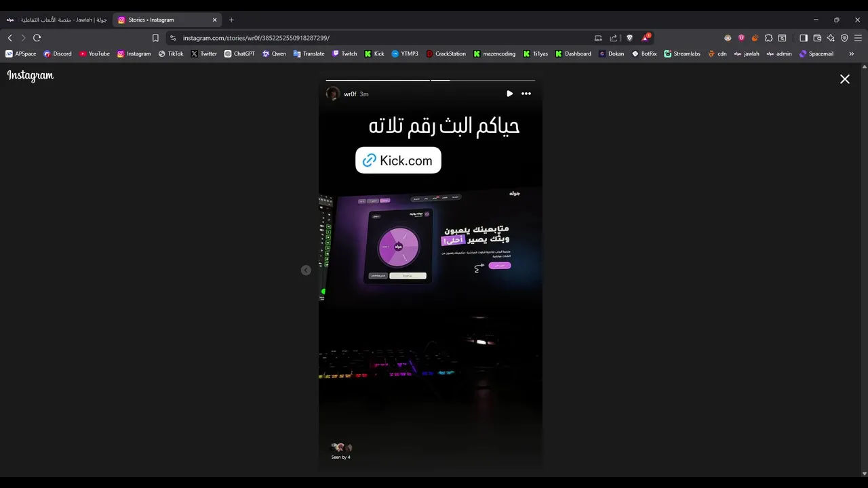
Task: Open the cdn bookmark
Action: [x=717, y=54]
